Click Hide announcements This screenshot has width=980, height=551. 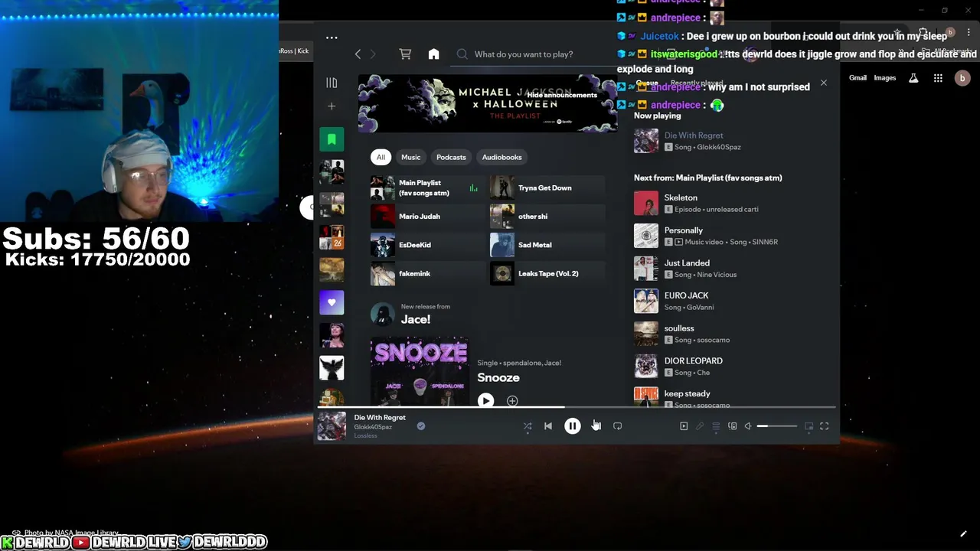[x=562, y=95]
